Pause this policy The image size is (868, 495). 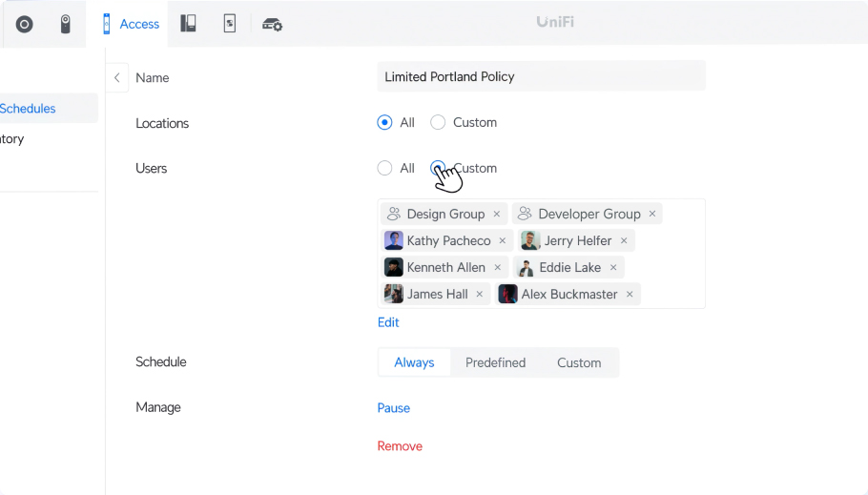(394, 408)
